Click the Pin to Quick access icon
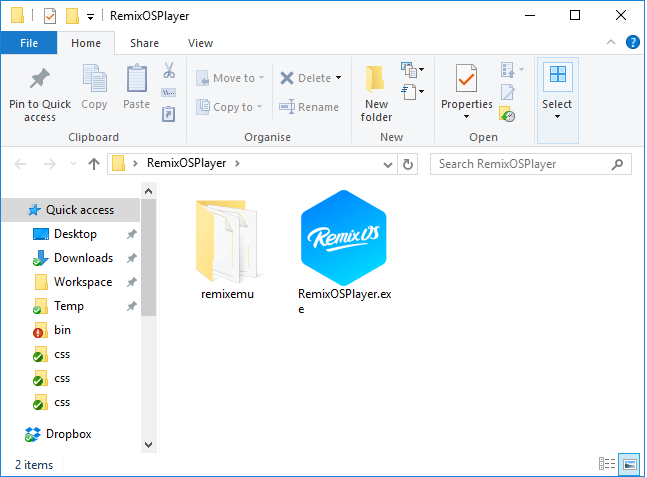This screenshot has height=477, width=647. [x=40, y=78]
